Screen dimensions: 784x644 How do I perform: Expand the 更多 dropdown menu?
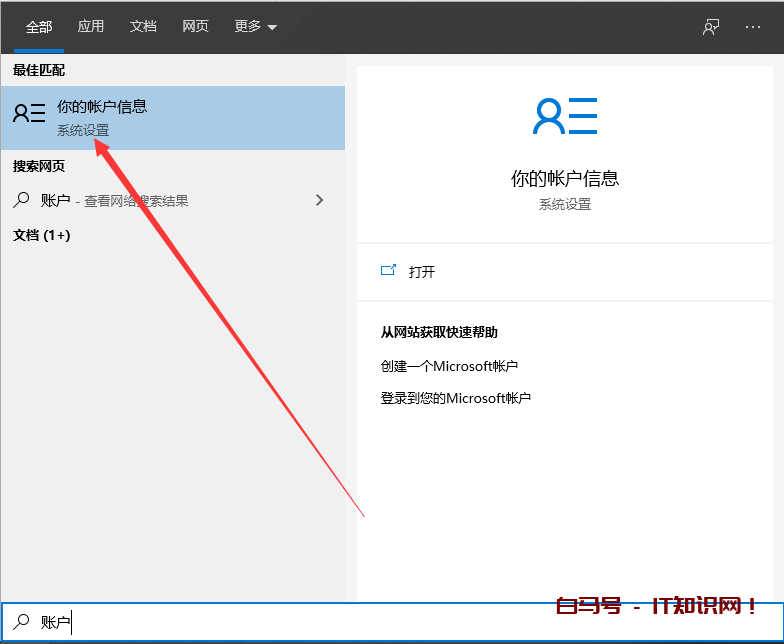point(255,27)
